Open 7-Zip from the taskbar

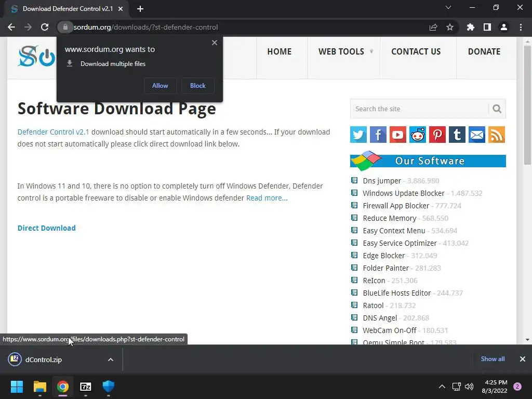86,387
